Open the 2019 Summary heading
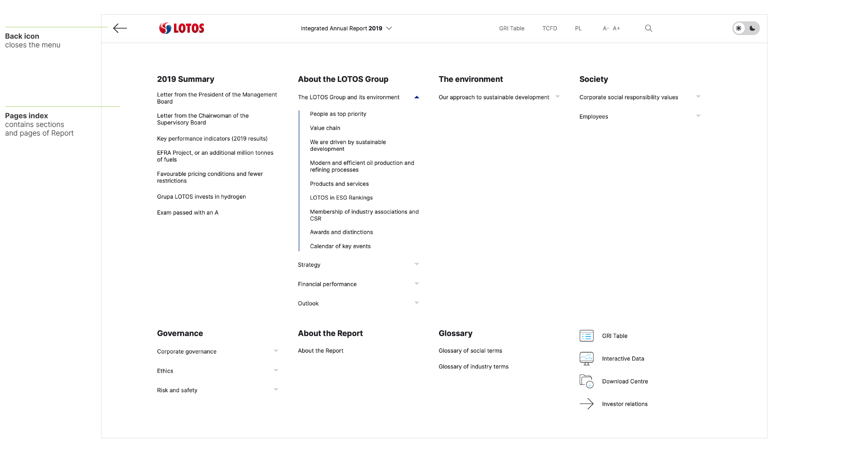 point(186,79)
